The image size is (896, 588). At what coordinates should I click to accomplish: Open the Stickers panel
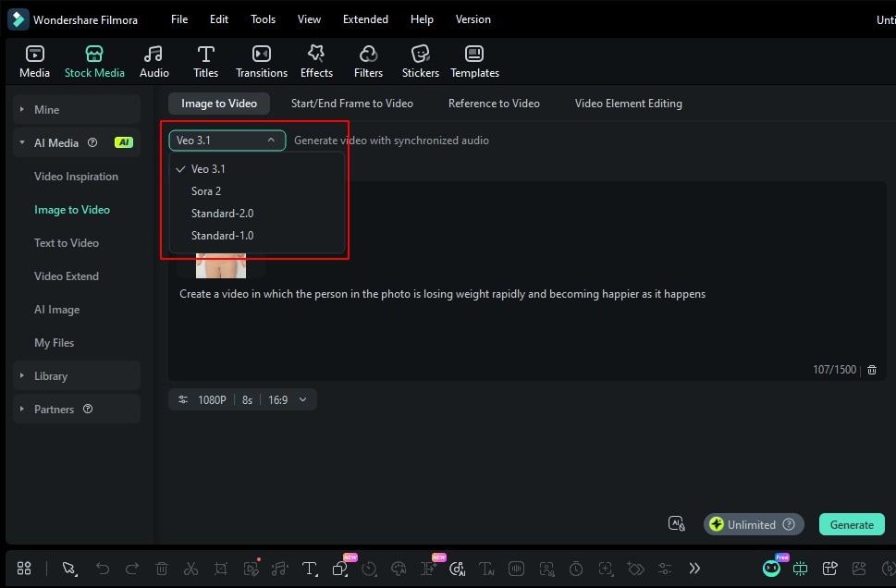click(420, 60)
